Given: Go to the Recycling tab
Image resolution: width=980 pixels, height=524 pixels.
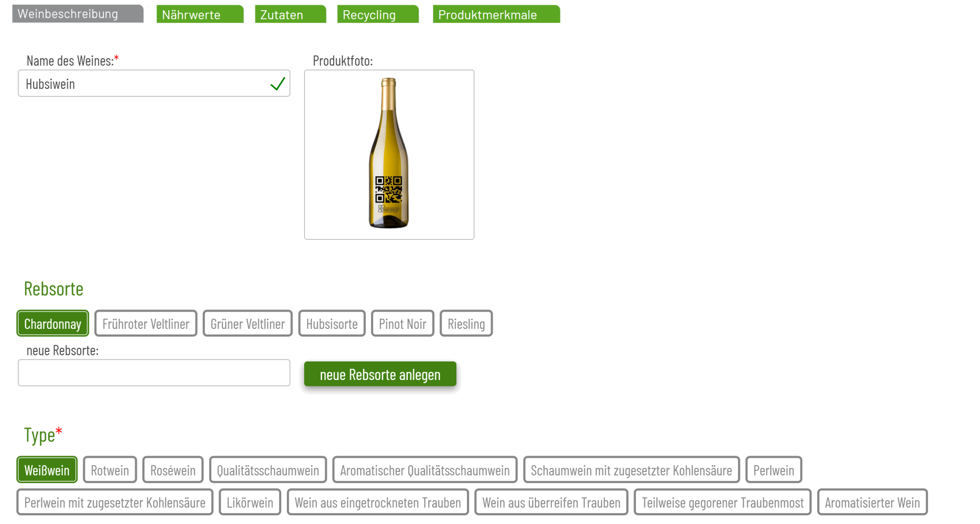Looking at the screenshot, I should (377, 14).
